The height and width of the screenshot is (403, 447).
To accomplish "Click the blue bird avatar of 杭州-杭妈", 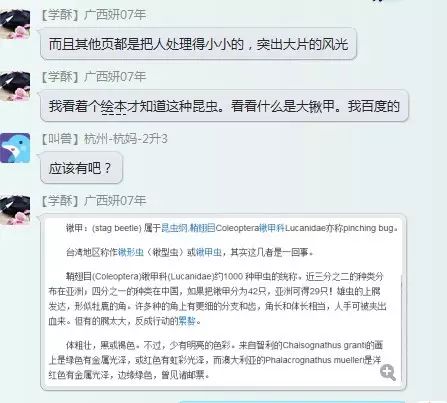I will (15, 148).
